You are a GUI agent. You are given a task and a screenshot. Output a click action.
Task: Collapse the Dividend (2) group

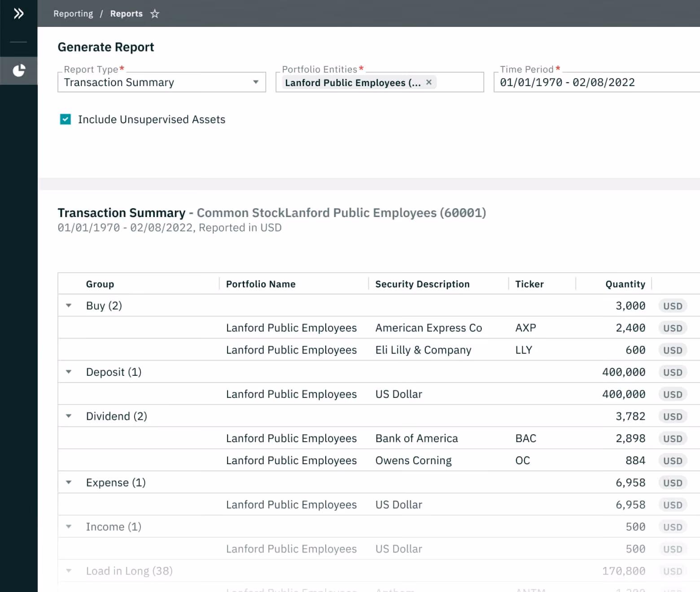tap(69, 416)
